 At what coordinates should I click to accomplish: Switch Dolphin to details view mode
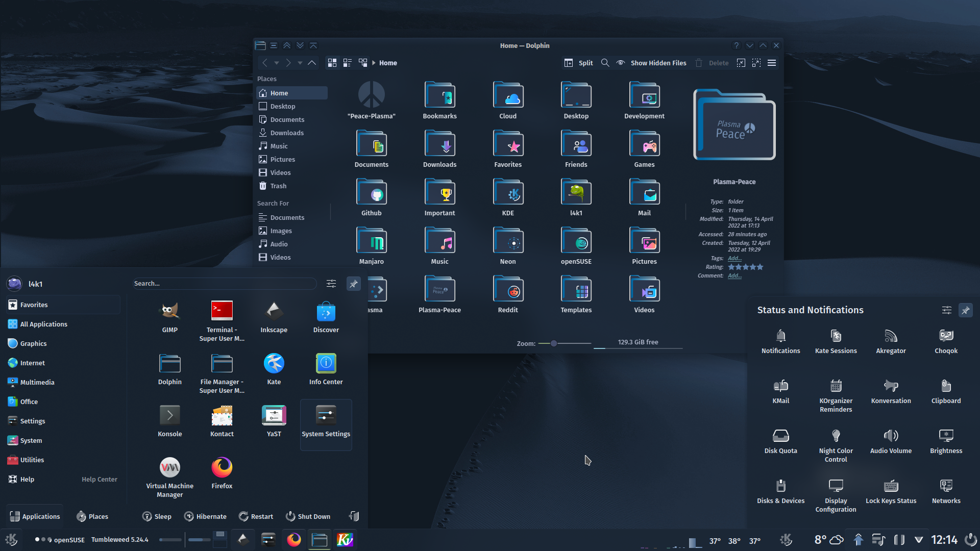point(363,63)
